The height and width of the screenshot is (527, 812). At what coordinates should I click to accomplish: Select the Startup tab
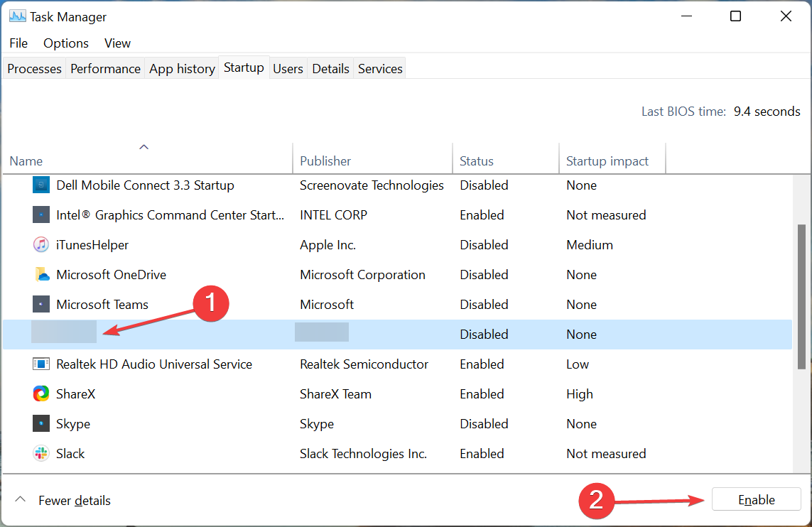pos(244,67)
